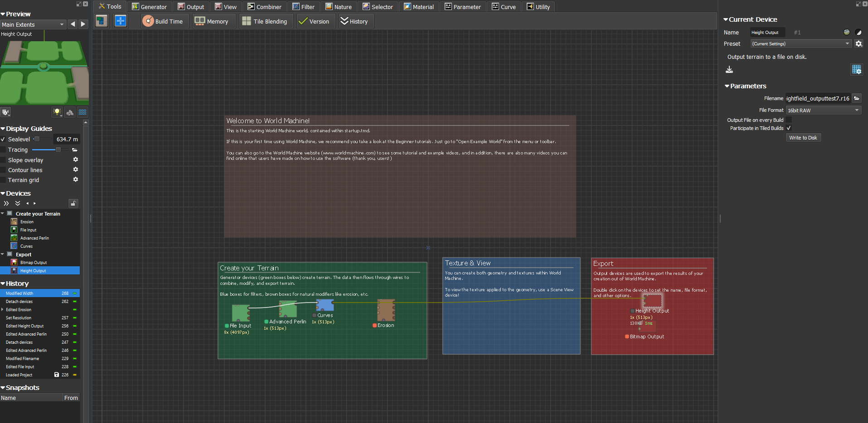
Task: Click the Filename input field
Action: 818,98
